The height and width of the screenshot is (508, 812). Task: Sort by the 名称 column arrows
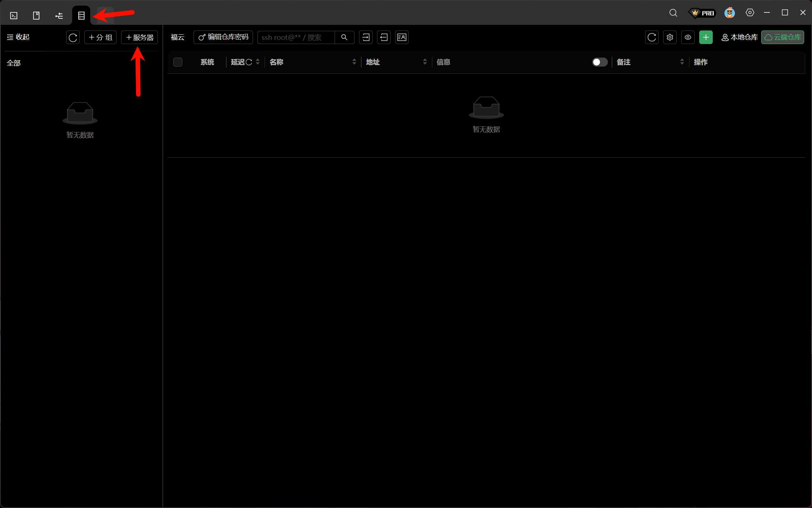354,62
